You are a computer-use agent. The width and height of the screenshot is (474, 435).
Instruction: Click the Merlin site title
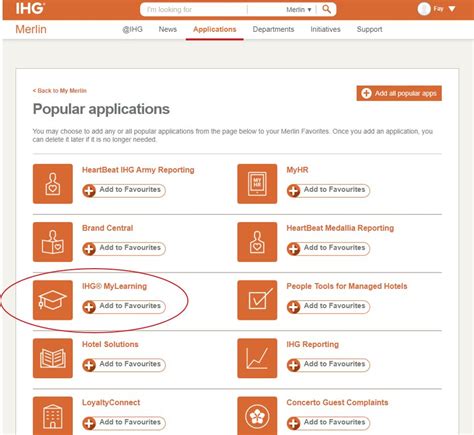coord(31,29)
